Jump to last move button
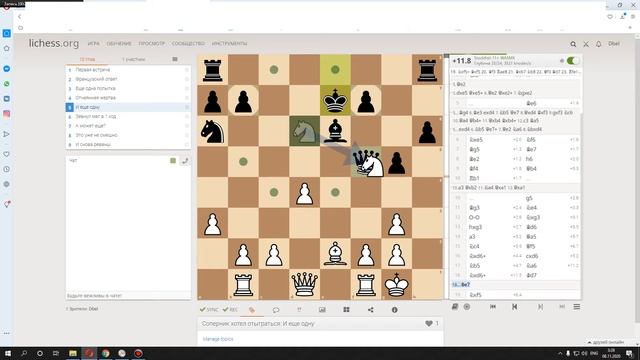 pos(562,307)
